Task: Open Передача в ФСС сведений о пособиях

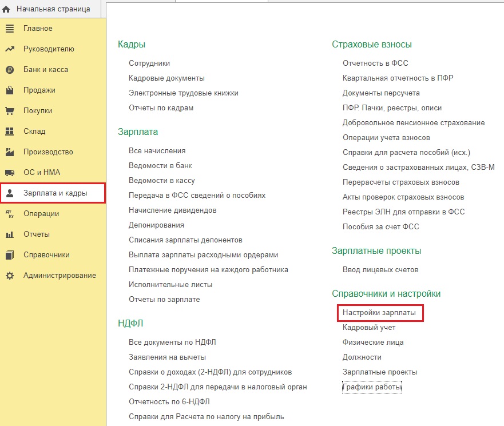Action: 197,196
